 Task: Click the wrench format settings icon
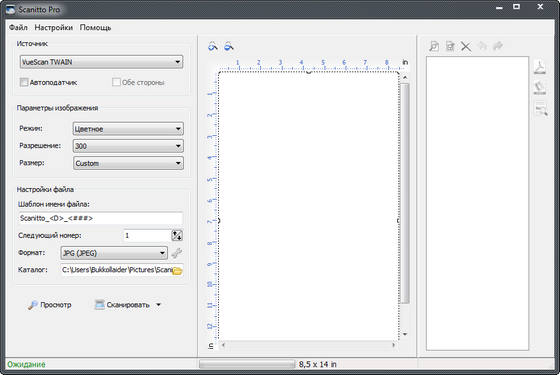[x=176, y=253]
